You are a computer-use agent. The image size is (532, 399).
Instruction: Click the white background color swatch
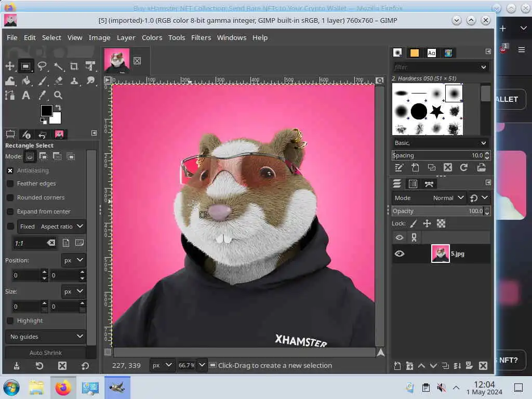click(x=56, y=119)
